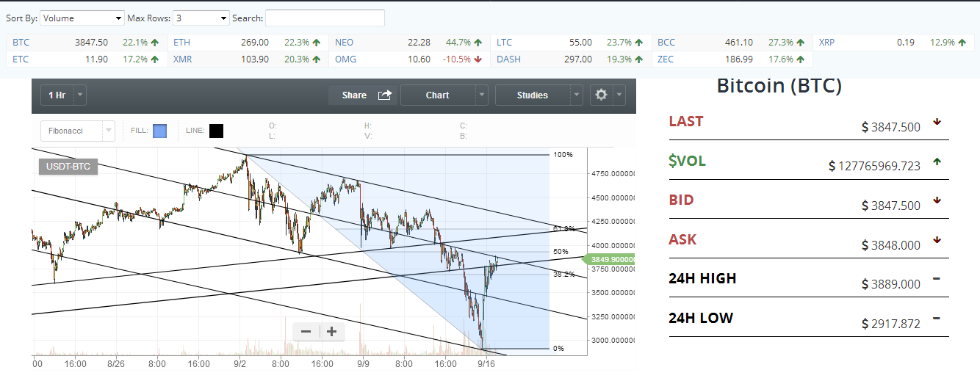The height and width of the screenshot is (381, 980).
Task: Click the BID down arrow indicator
Action: [x=937, y=200]
